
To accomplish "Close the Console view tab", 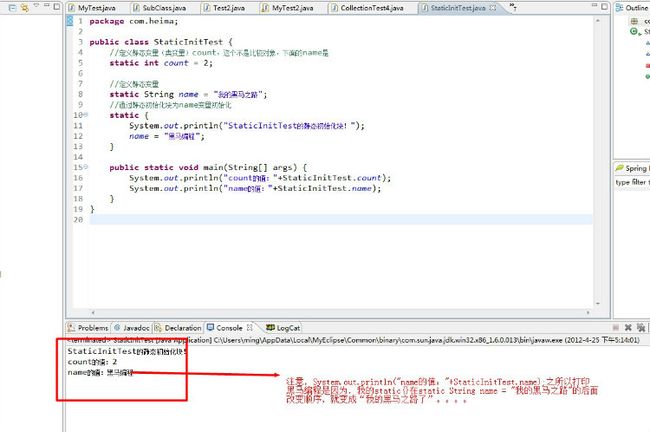I will (250, 328).
